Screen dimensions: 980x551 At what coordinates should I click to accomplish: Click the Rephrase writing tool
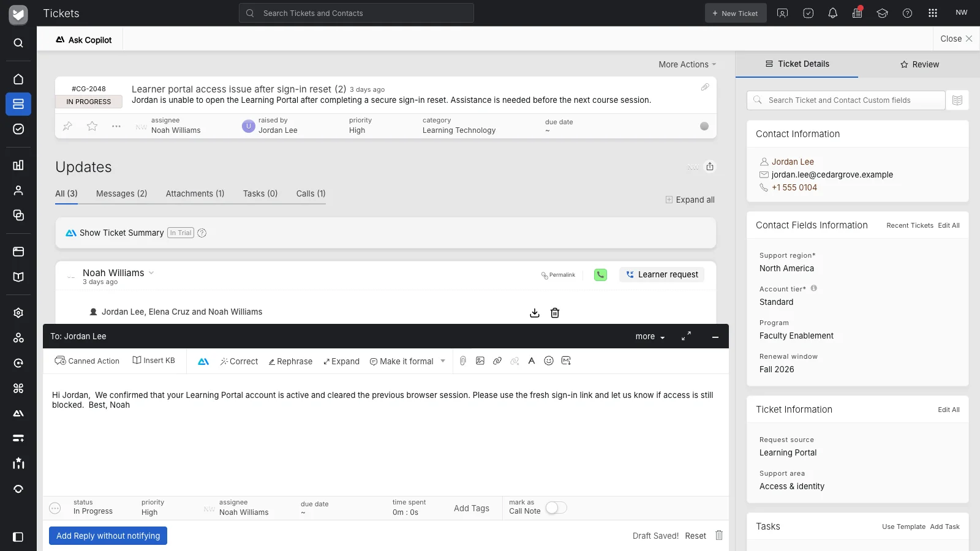point(290,361)
